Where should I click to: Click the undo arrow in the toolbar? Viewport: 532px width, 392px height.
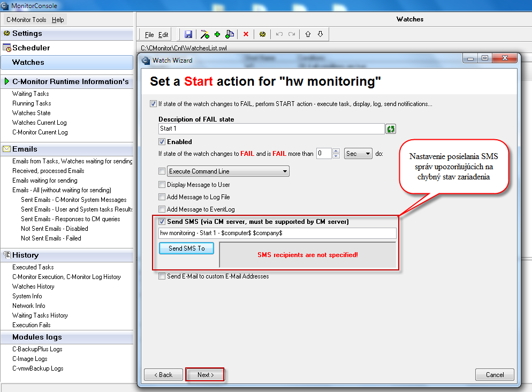coord(279,34)
